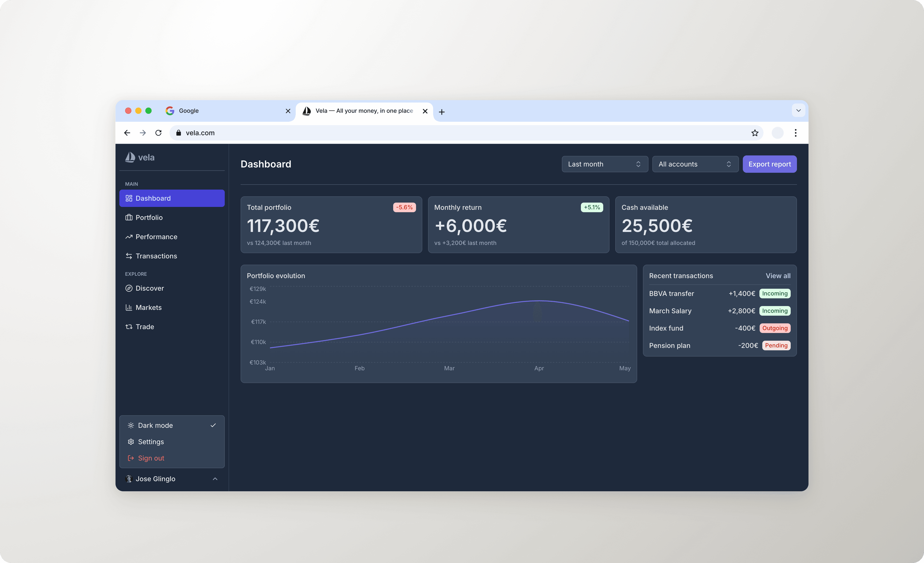
Task: Click the +5.1% monthly return badge
Action: [592, 207]
